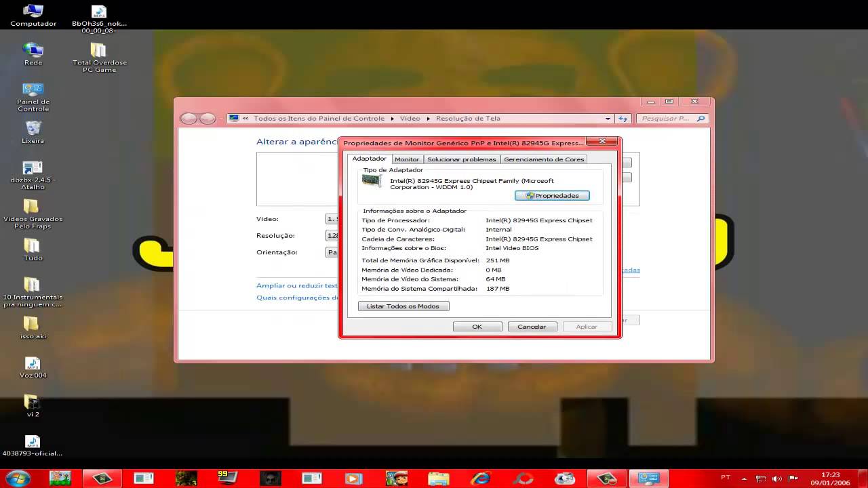
Task: Select the Voz 004 MP3 file
Action: coord(33,367)
